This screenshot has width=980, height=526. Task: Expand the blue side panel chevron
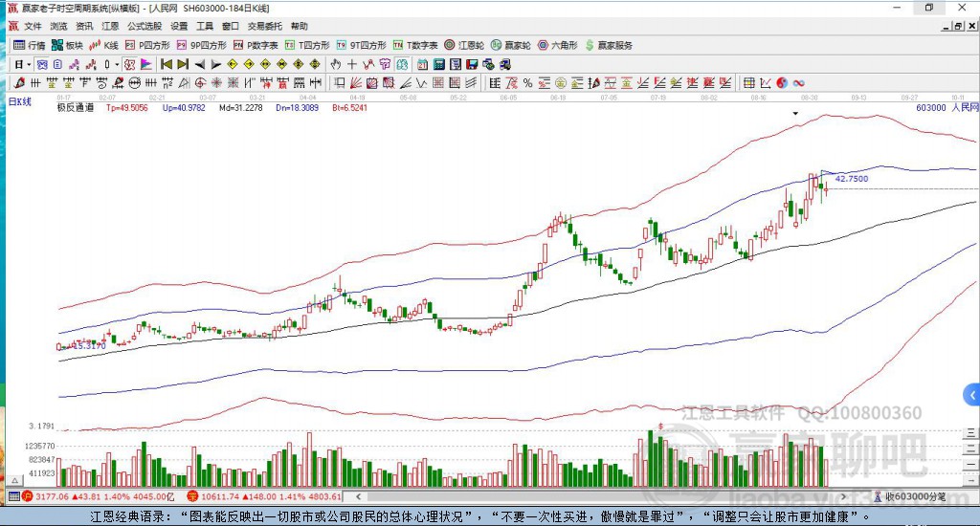(972, 395)
